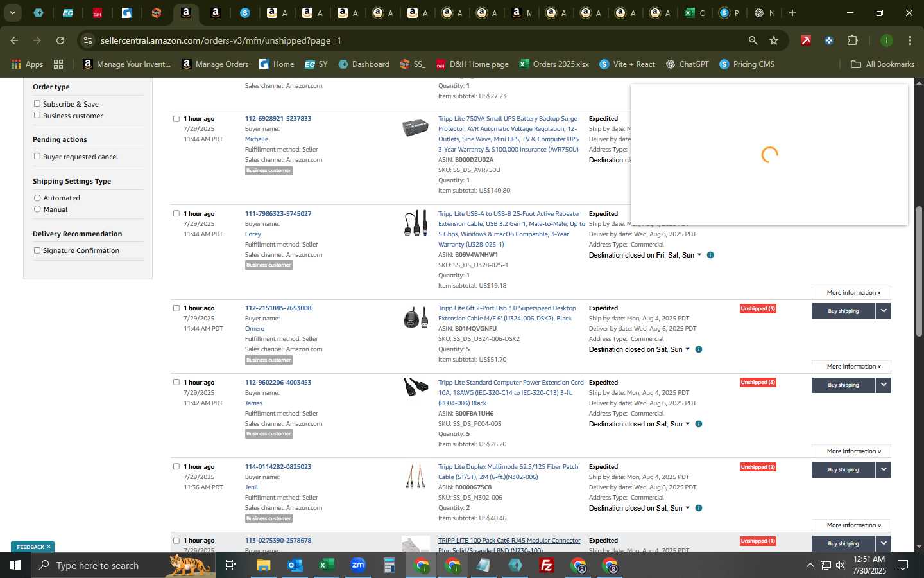Expand More information for Omero's order
Screen dimensions: 924x578
[851, 367]
